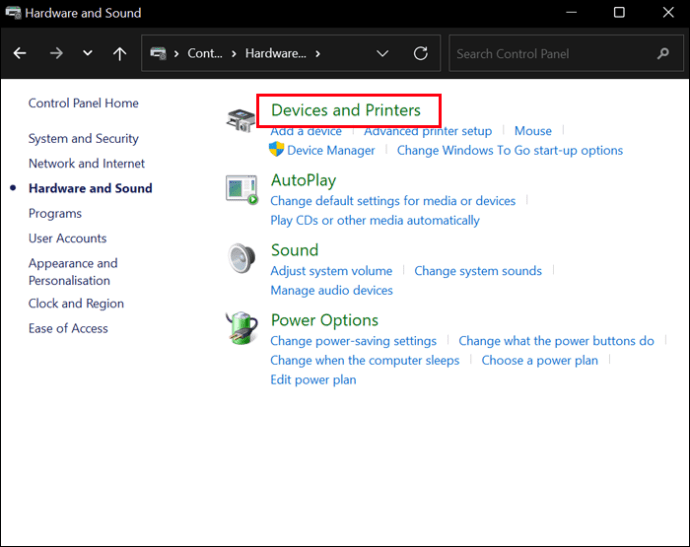
Task: Open Devices and Printers heading
Action: point(346,110)
